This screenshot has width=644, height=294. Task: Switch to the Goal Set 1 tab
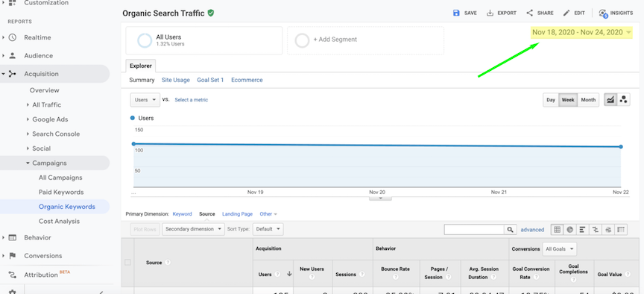pyautogui.click(x=210, y=80)
